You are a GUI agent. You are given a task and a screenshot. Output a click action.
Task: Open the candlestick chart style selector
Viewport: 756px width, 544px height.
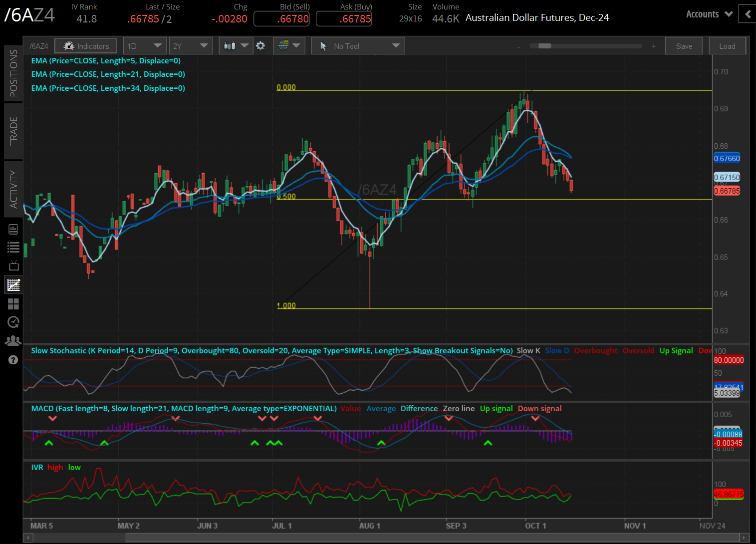point(236,46)
